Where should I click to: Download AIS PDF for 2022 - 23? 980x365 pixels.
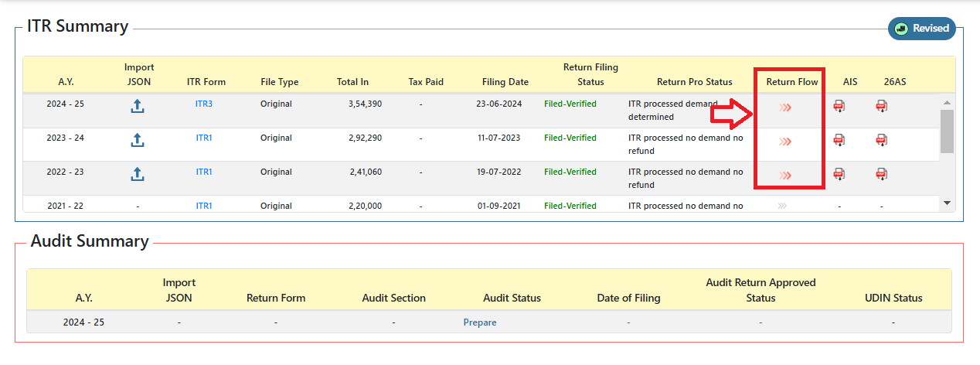pos(839,175)
